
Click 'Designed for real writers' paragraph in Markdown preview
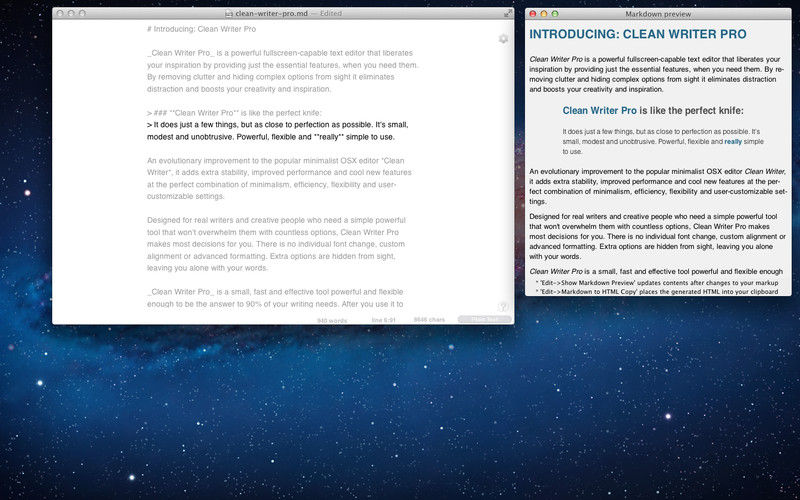pyautogui.click(x=658, y=236)
